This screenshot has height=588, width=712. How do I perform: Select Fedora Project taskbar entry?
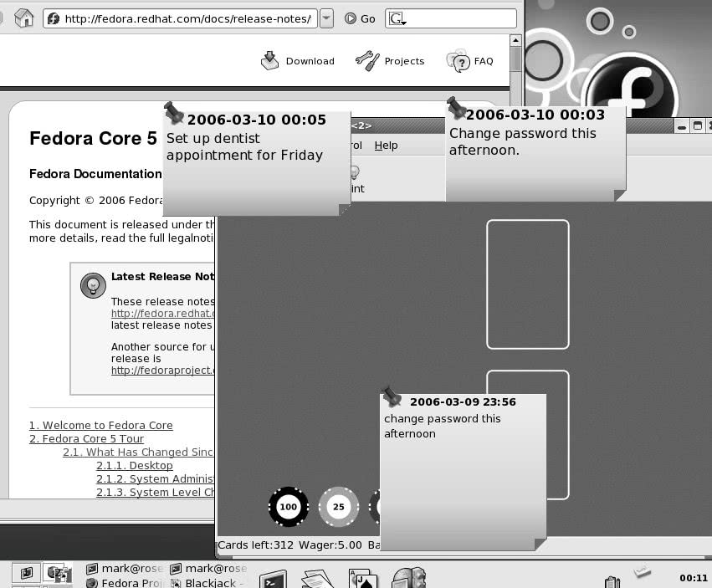(x=125, y=582)
